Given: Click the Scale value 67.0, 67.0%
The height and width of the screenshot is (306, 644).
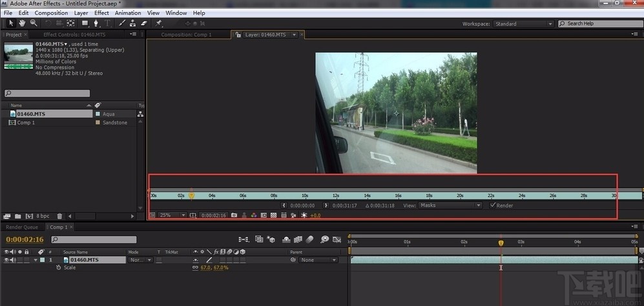Looking at the screenshot, I should 214,268.
